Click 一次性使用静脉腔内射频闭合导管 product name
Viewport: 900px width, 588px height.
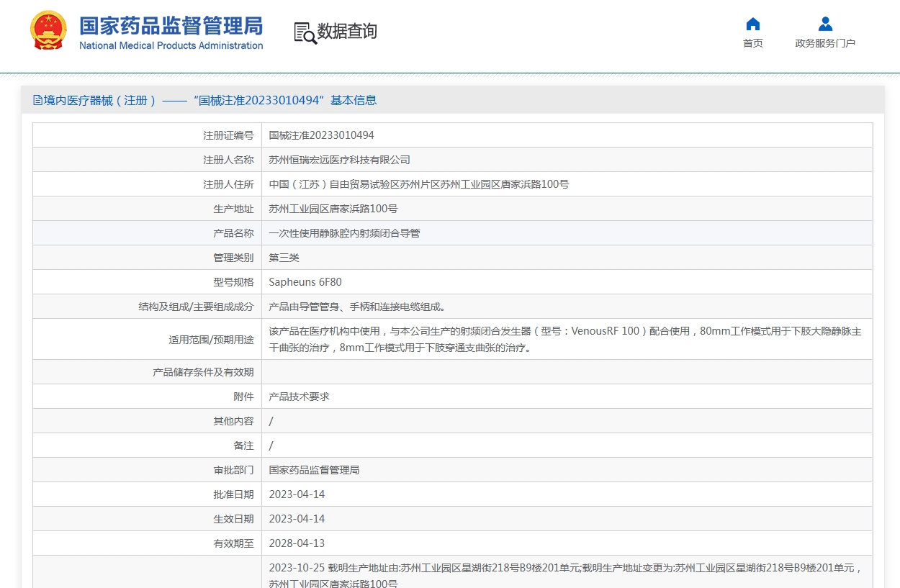[344, 233]
